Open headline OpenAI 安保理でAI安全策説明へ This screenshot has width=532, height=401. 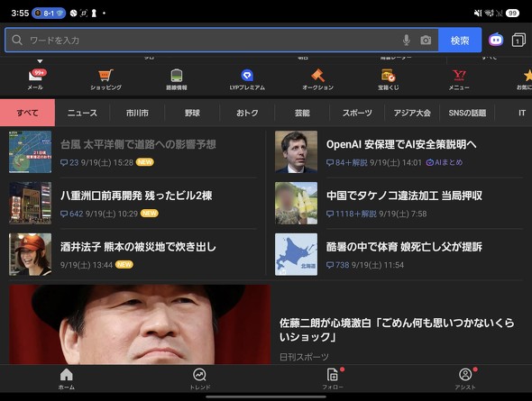click(x=401, y=145)
